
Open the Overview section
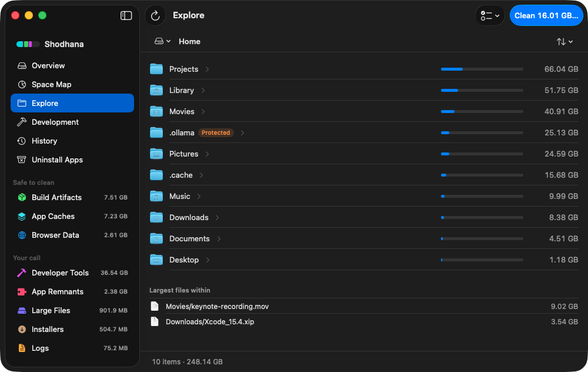[x=72, y=66]
